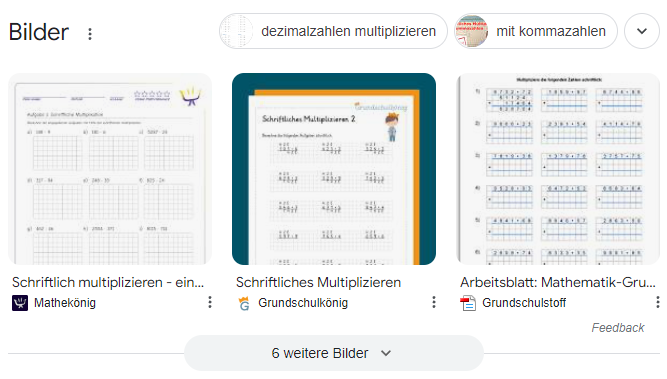Open the Grundschulkönig result options menu
Screen dimensions: 667x379
point(433,302)
